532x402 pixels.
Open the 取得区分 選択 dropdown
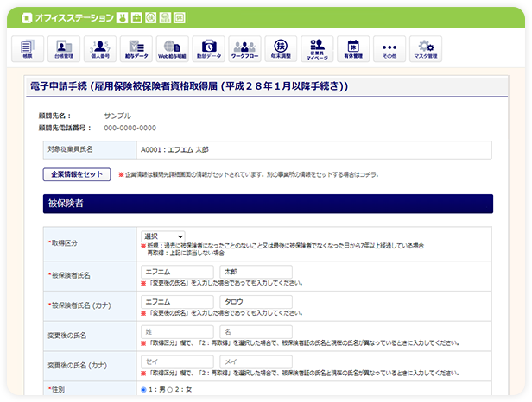pyautogui.click(x=163, y=236)
